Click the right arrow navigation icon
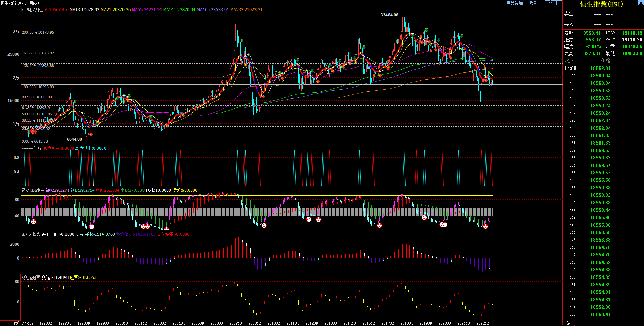The width and height of the screenshot is (644, 326). pos(553,3)
